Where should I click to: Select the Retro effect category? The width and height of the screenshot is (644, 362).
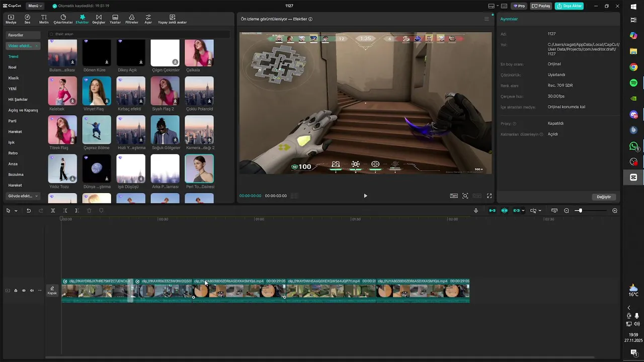[x=13, y=153]
